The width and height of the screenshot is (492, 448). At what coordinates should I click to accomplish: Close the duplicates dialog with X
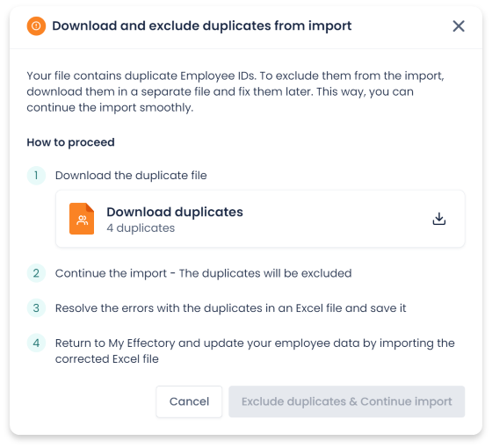point(459,26)
